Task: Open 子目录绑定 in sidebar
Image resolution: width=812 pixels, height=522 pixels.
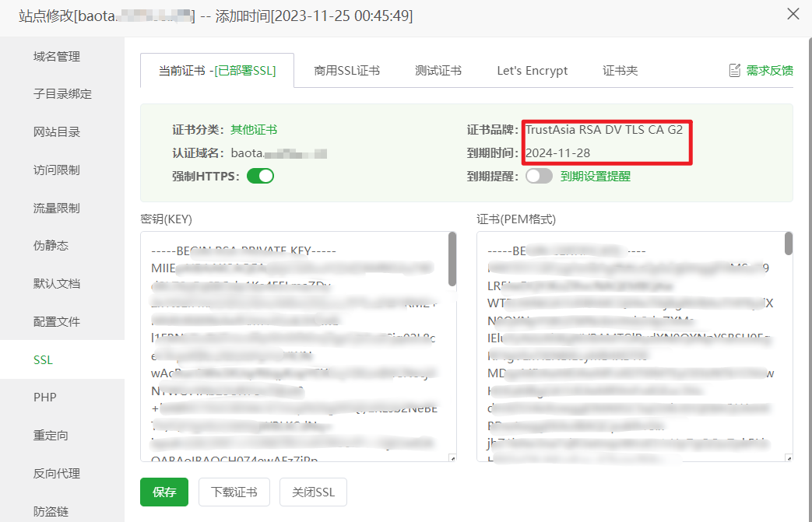Action: pyautogui.click(x=62, y=94)
